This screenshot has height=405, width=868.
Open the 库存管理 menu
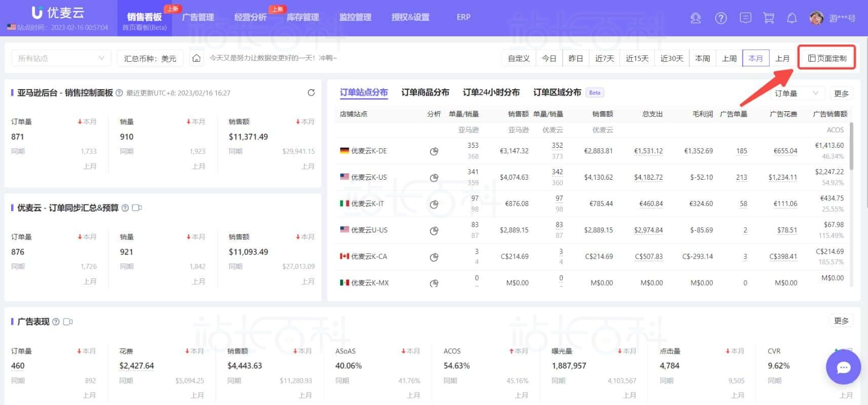(x=303, y=17)
